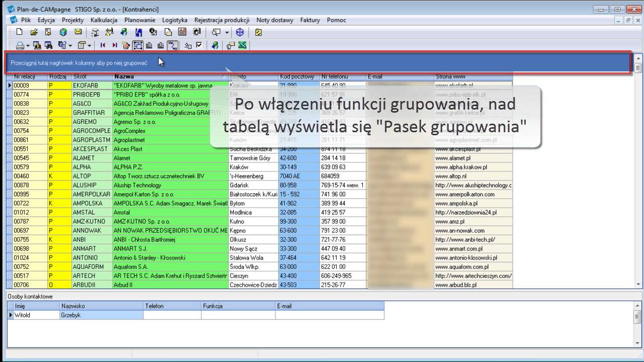
Task: Click the green Excel export icon
Action: click(x=242, y=45)
